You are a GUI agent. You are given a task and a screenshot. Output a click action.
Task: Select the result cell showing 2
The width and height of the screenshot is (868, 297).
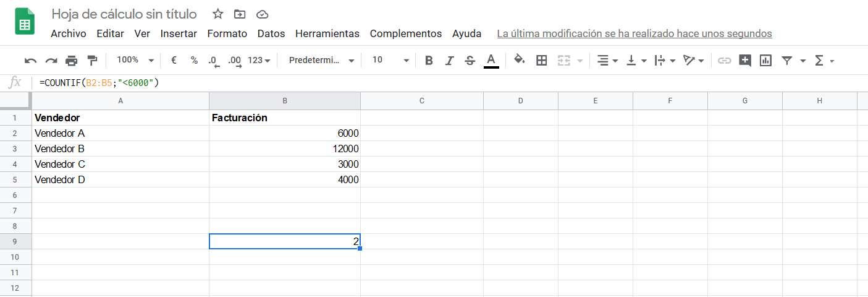click(x=285, y=241)
